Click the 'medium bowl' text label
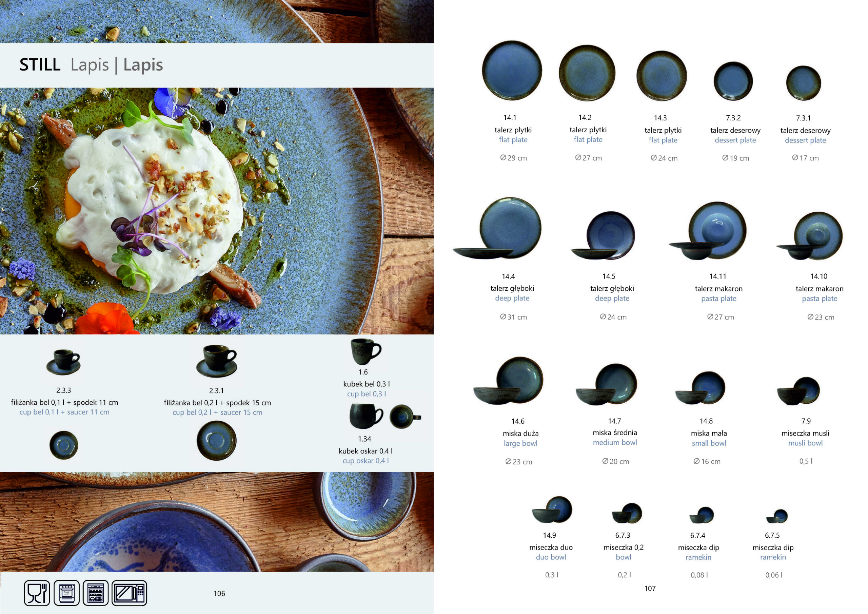This screenshot has width=868, height=614. click(x=615, y=443)
